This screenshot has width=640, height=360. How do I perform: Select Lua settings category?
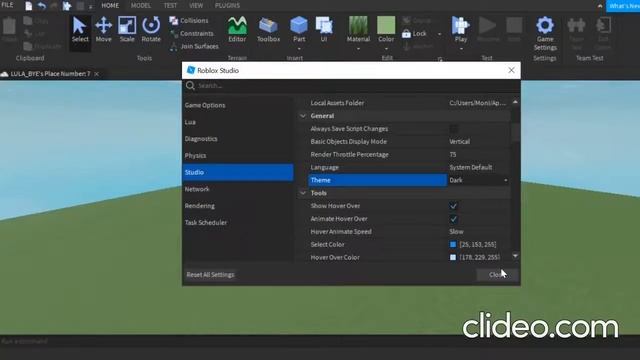(x=238, y=122)
